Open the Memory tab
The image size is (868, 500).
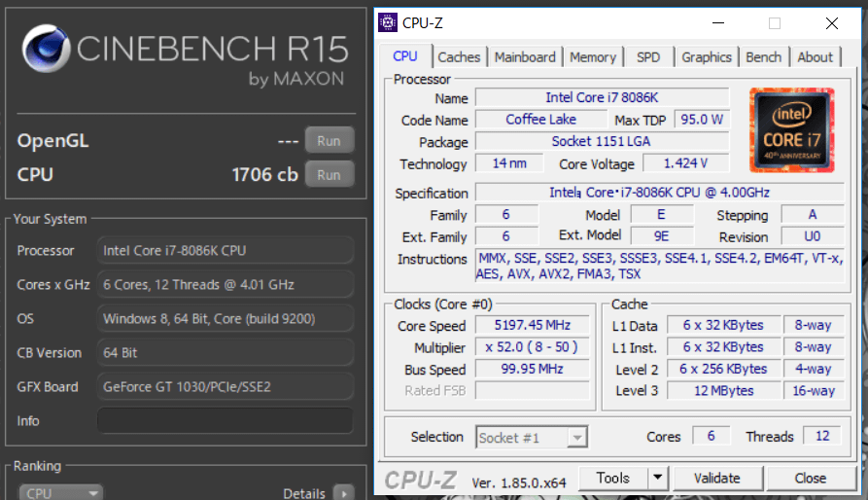pyautogui.click(x=593, y=57)
